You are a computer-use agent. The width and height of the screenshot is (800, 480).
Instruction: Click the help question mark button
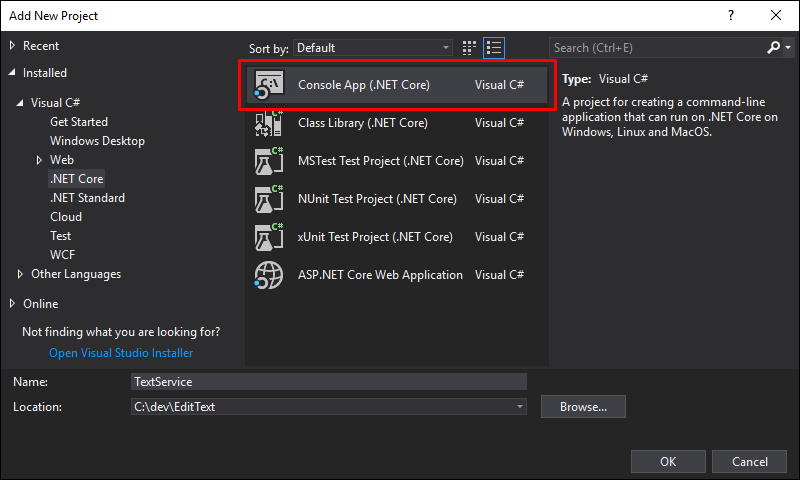click(x=731, y=15)
